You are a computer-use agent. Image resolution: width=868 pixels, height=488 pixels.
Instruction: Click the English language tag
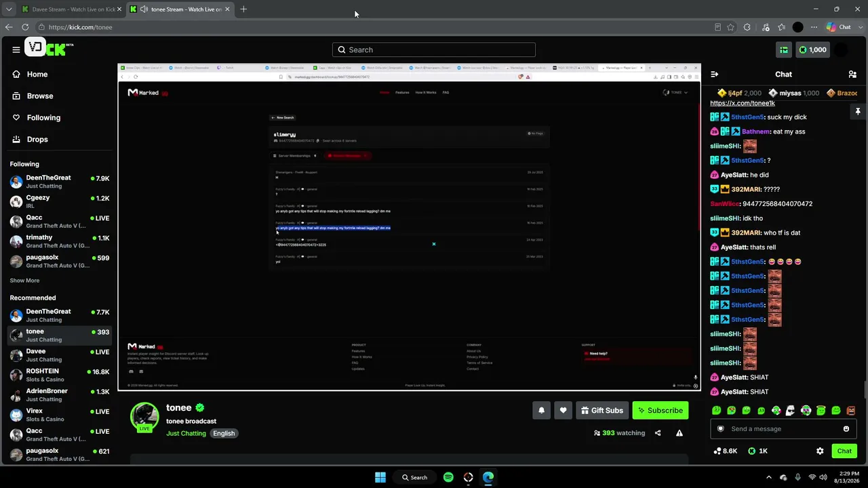coord(224,433)
